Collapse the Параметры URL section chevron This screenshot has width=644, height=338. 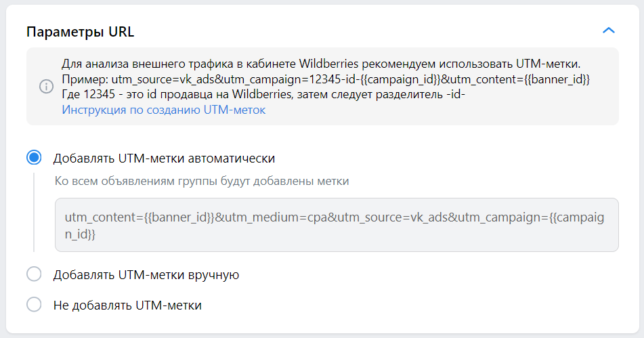click(x=608, y=30)
